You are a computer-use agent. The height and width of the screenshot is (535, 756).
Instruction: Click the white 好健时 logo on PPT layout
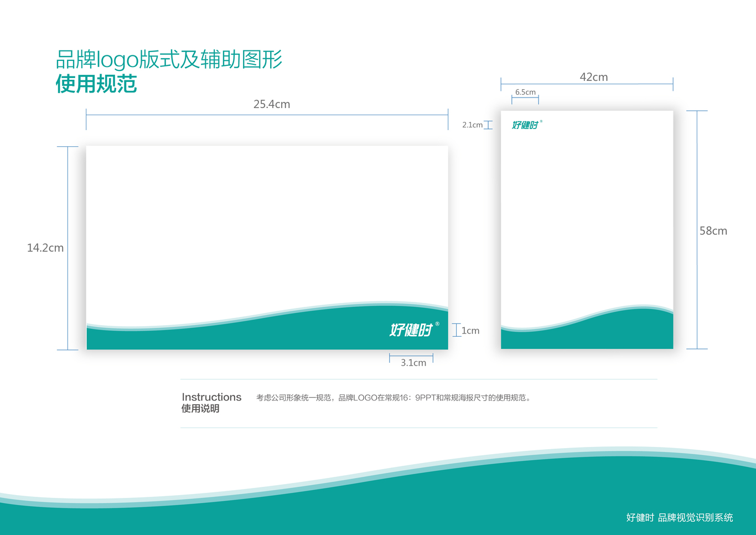point(414,330)
